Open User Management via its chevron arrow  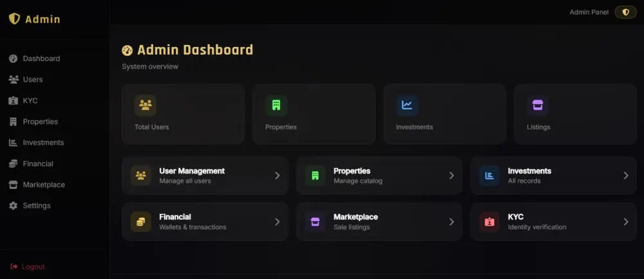[x=277, y=175]
